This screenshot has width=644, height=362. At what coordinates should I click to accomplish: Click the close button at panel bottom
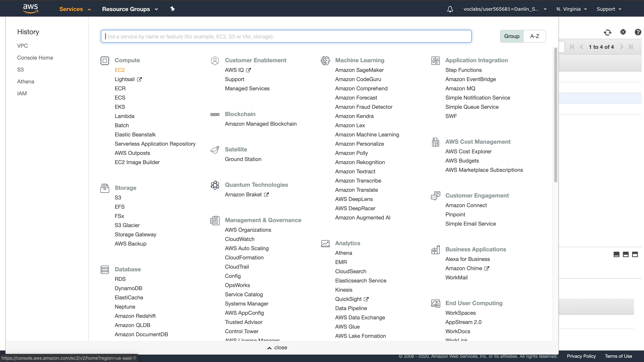[x=277, y=347]
